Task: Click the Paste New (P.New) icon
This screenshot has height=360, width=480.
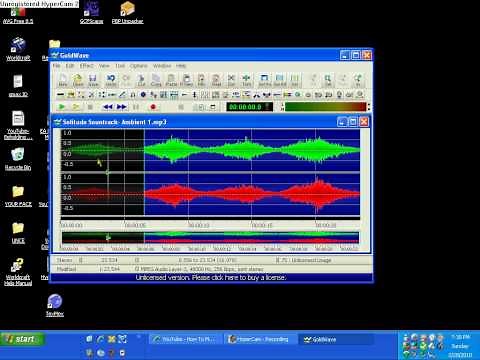Action: [186, 80]
